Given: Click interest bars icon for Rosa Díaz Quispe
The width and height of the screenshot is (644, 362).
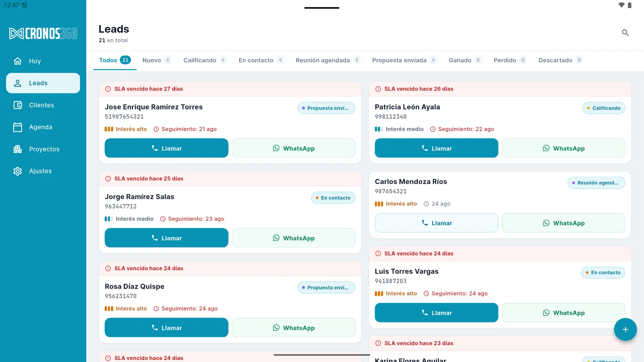Looking at the screenshot, I should pos(109,309).
